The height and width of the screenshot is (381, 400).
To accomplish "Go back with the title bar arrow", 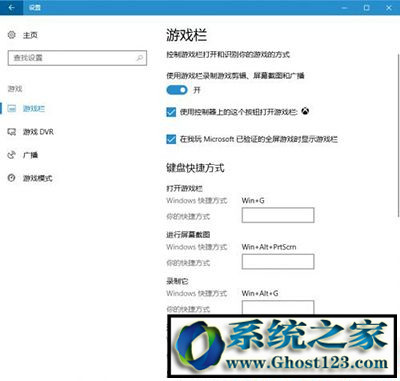I will (11, 8).
